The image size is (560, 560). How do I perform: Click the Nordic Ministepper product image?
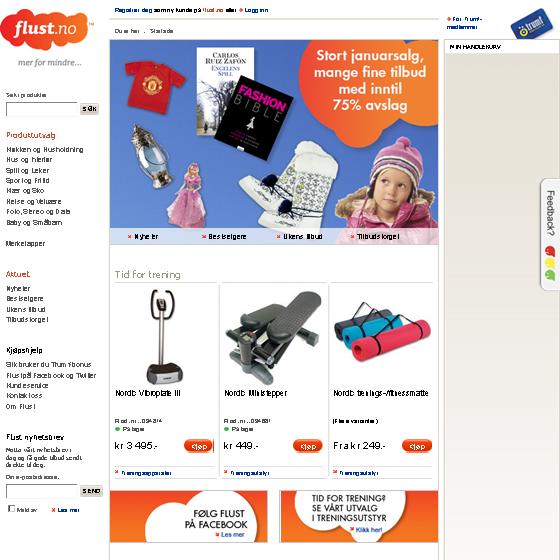[x=273, y=335]
